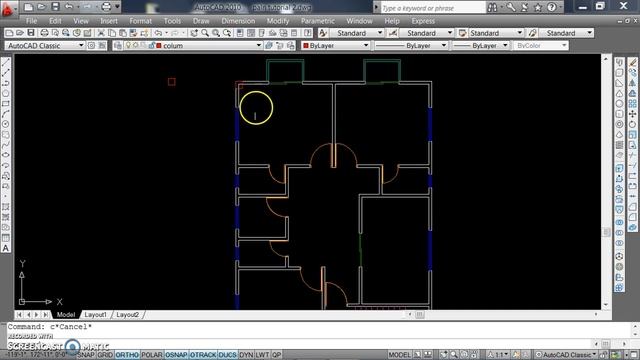Image resolution: width=640 pixels, height=360 pixels.
Task: Open the 1:1 annotation scale dropdown
Action: pos(499,355)
